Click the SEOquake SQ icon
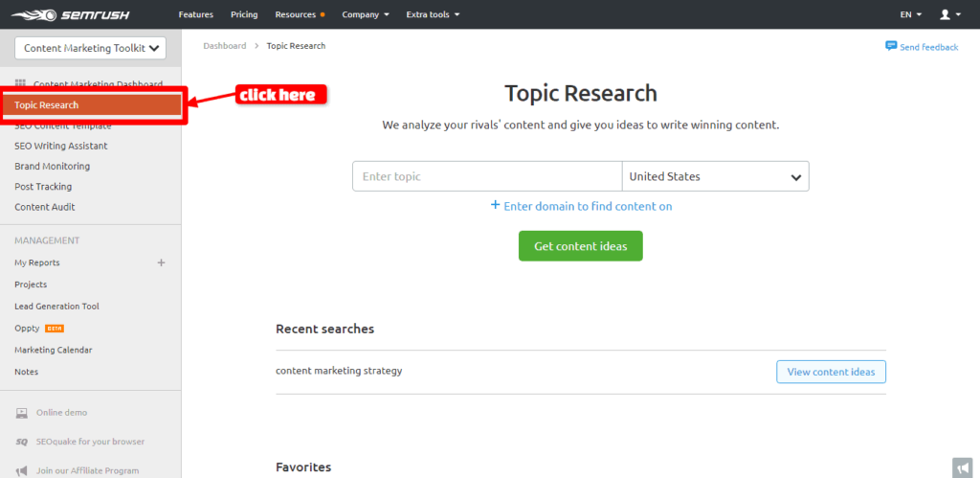This screenshot has width=980, height=478. [x=22, y=442]
